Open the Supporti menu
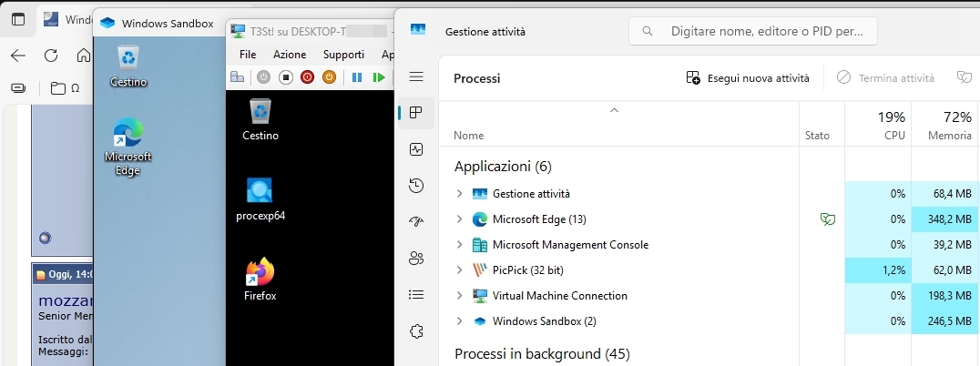 click(343, 55)
